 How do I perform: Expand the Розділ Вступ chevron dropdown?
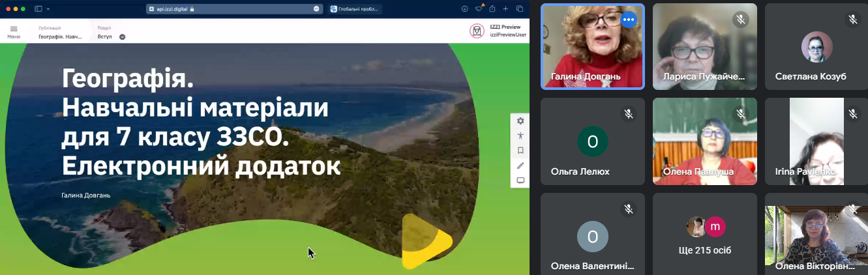pos(122,37)
